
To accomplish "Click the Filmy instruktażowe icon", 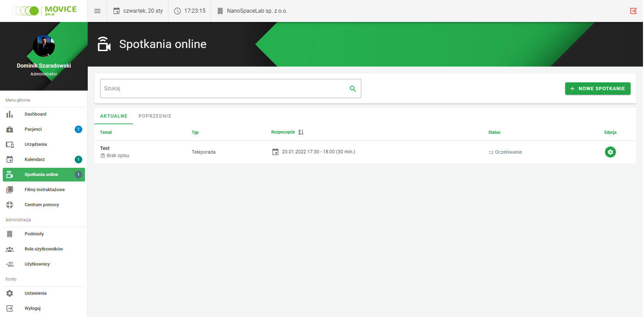I will 10,190.
